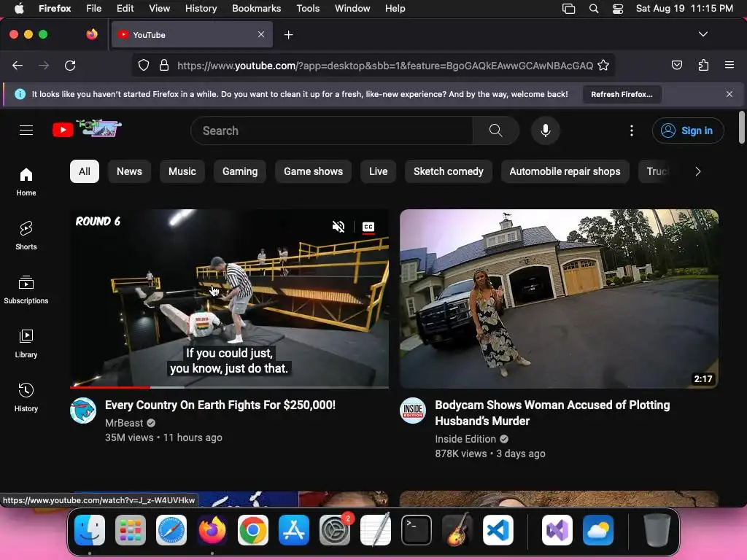The height and width of the screenshot is (560, 747).
Task: Open the list all tabs chevron
Action: point(703,34)
